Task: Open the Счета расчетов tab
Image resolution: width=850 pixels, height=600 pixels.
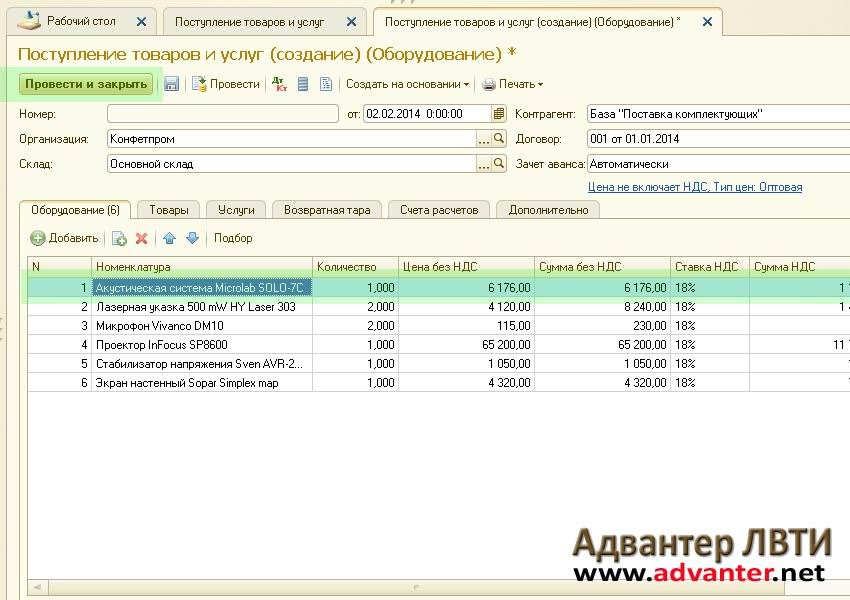Action: pyautogui.click(x=439, y=210)
